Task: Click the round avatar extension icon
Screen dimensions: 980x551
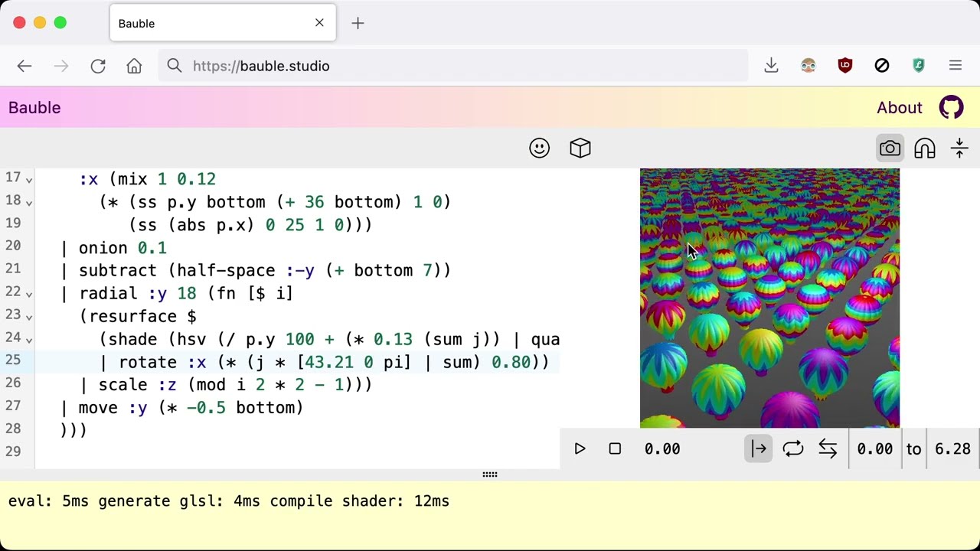Action: 808,67
